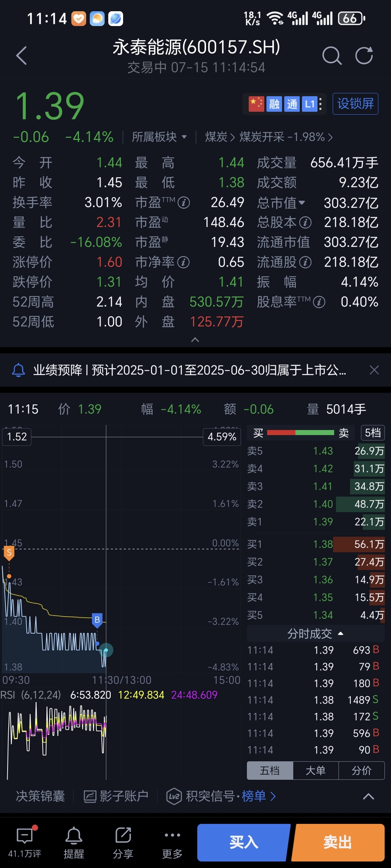Tap the stock title 永泰能源(600157.SH)
The width and height of the screenshot is (391, 868).
[x=196, y=47]
